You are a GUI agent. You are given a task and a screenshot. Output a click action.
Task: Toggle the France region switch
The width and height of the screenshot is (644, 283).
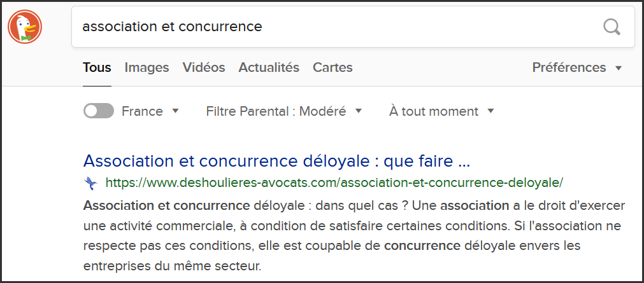98,111
